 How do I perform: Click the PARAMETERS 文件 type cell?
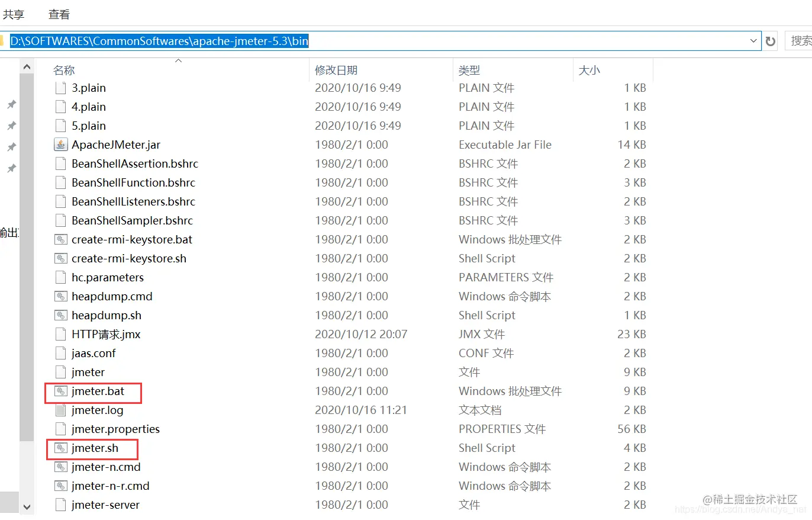506,277
